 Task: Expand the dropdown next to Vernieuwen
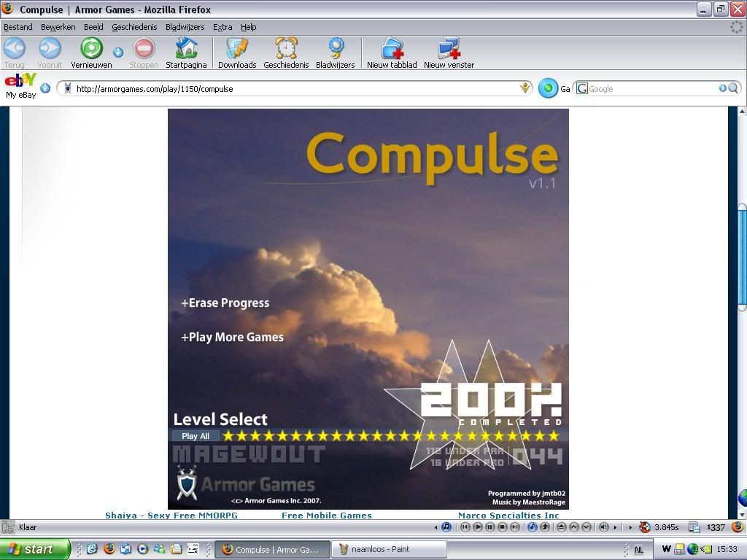pyautogui.click(x=117, y=52)
